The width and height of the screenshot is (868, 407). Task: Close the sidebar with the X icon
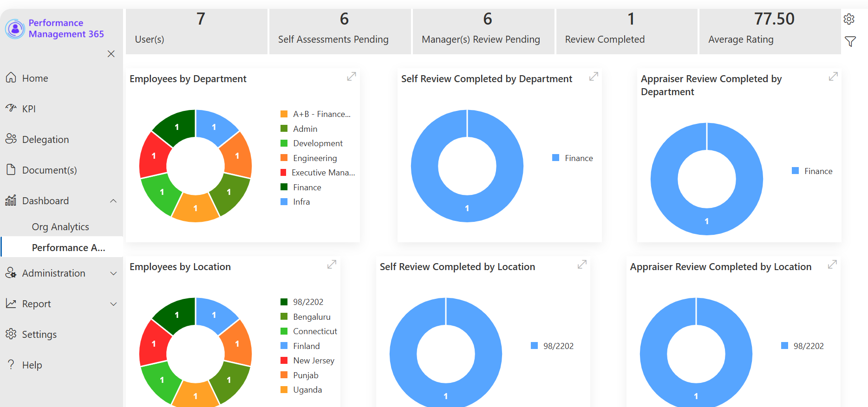click(111, 54)
